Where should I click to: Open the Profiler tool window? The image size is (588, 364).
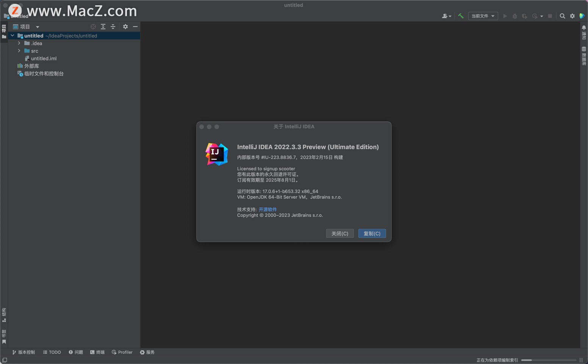[x=122, y=352]
